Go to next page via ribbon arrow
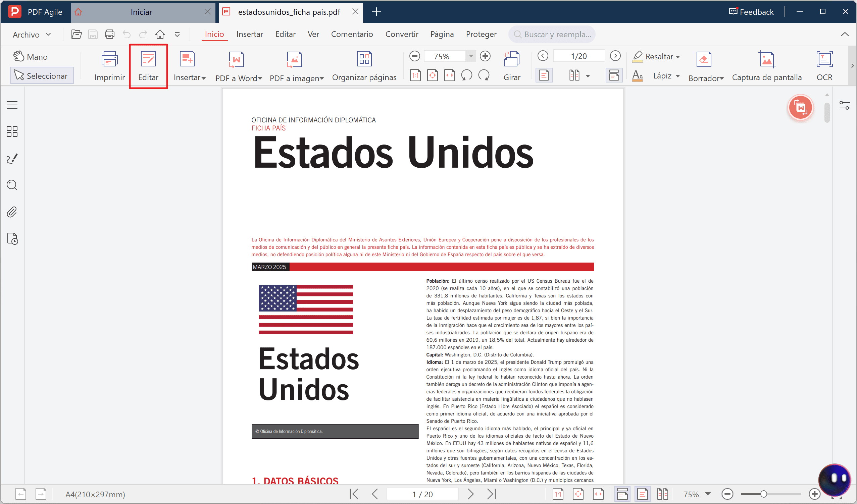Image resolution: width=857 pixels, height=504 pixels. point(615,56)
